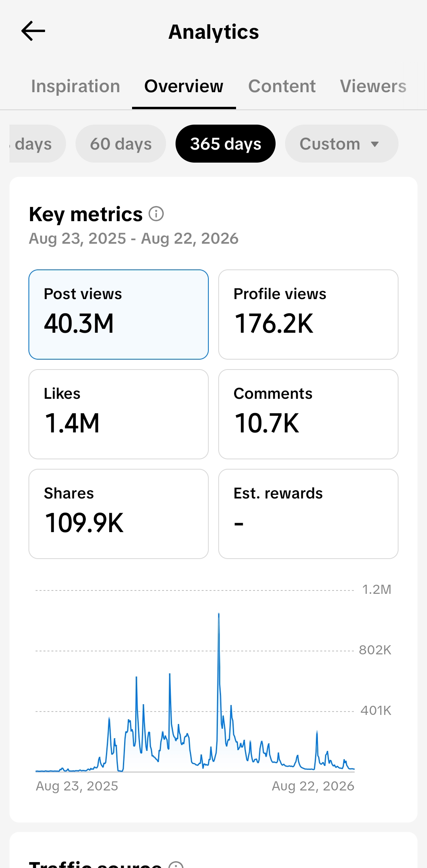Screen dimensions: 427x868
Task: Click the Custom dropdown arrow
Action: [x=375, y=144]
